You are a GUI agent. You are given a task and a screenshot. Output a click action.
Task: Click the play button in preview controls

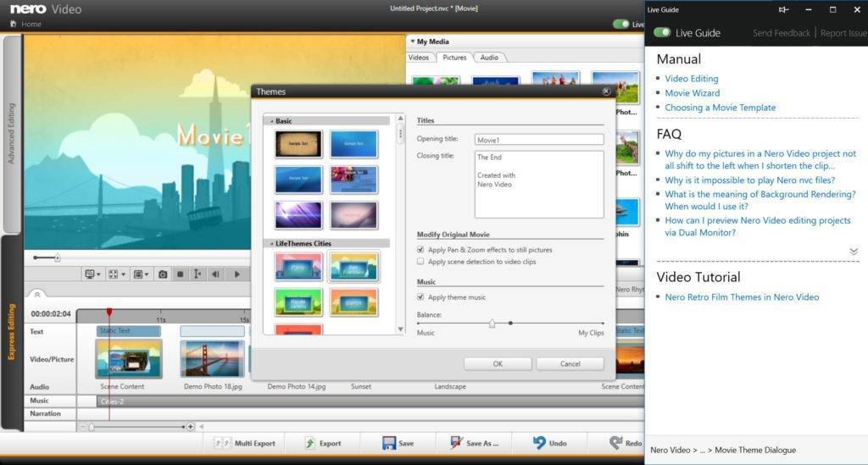(236, 274)
